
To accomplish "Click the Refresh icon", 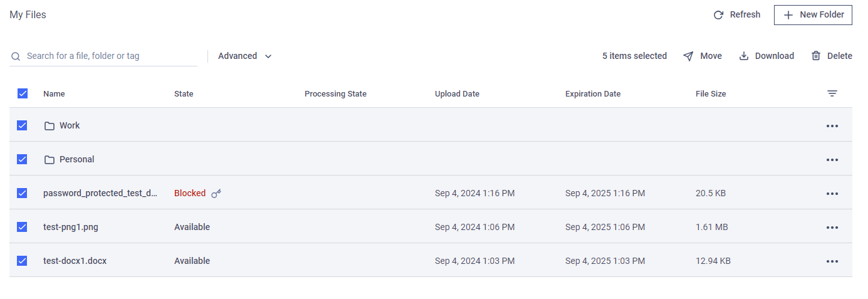I will click(x=719, y=15).
